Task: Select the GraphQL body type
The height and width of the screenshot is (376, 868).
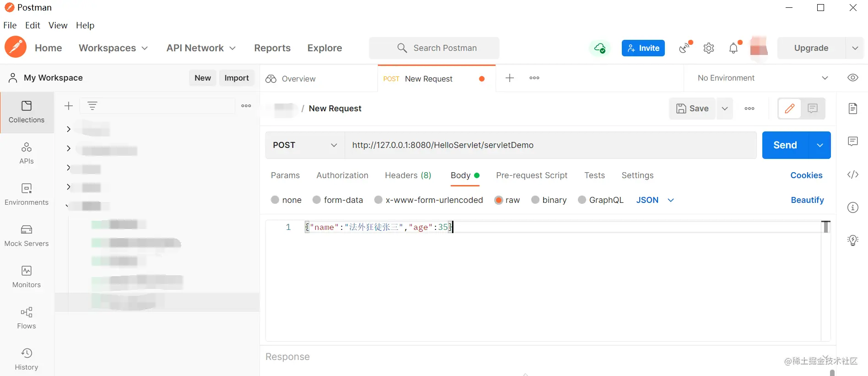Action: pos(582,200)
